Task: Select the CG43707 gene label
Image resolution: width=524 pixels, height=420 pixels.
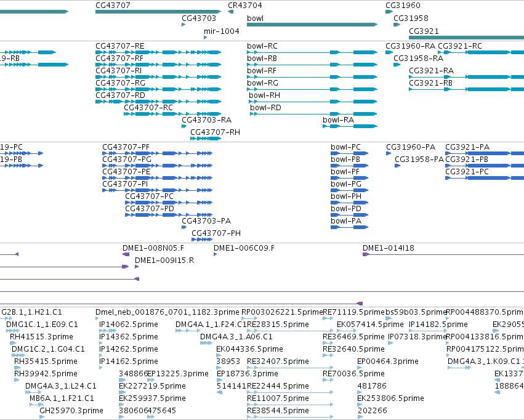Action: coord(113,6)
